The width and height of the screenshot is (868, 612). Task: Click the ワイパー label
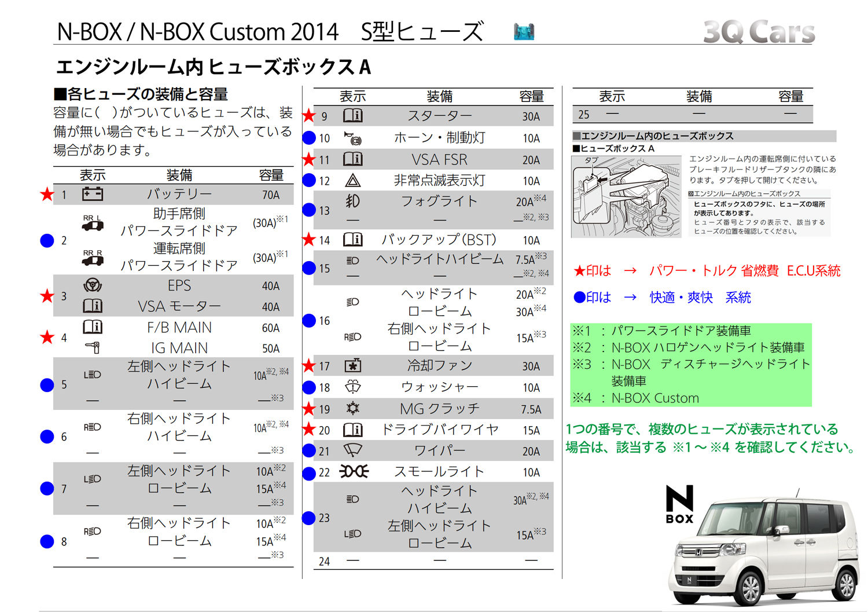click(x=440, y=450)
